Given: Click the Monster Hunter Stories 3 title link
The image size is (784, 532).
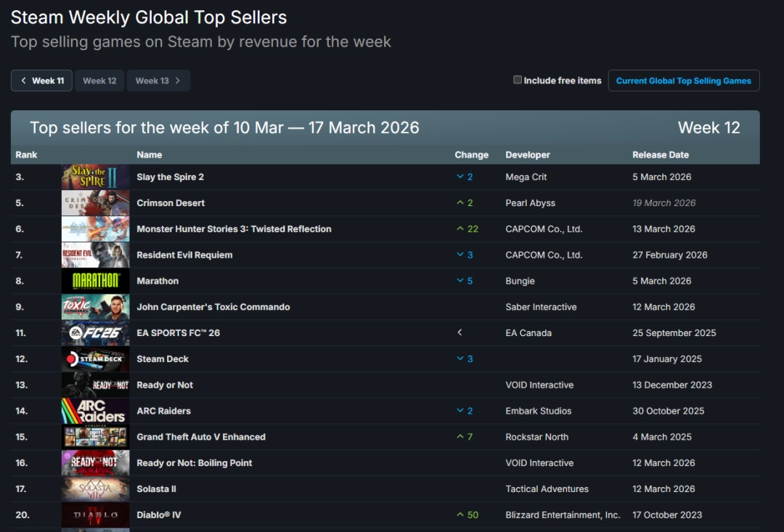Looking at the screenshot, I should click(233, 229).
